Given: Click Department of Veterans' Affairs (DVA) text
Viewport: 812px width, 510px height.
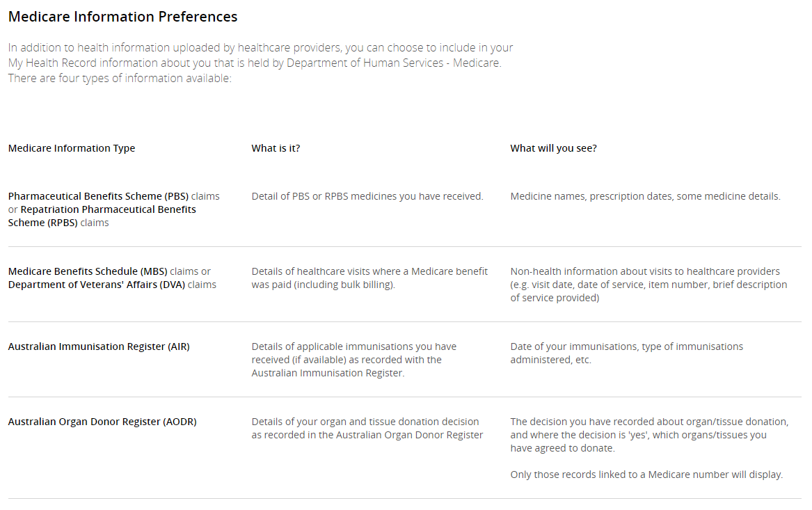Looking at the screenshot, I should click(97, 285).
